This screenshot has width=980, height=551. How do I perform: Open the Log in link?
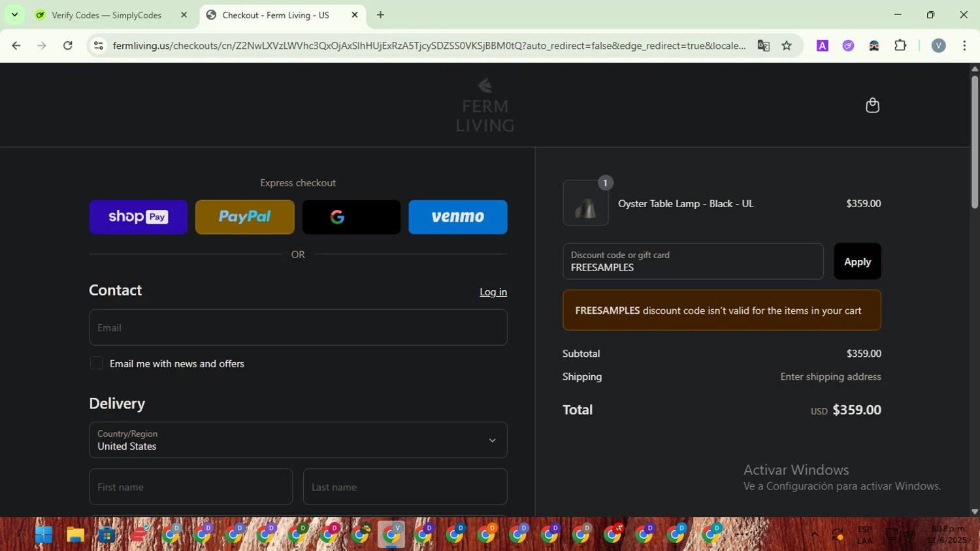pos(493,292)
